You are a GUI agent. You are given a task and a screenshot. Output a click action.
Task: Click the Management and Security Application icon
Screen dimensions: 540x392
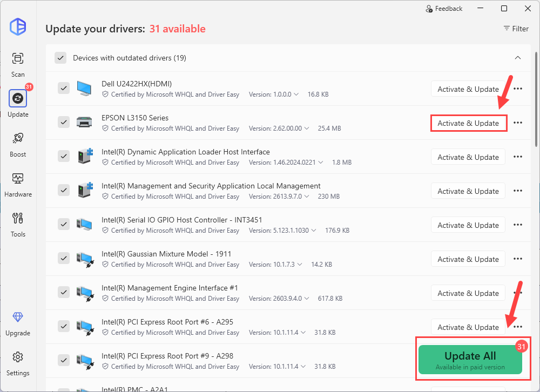[85, 190]
